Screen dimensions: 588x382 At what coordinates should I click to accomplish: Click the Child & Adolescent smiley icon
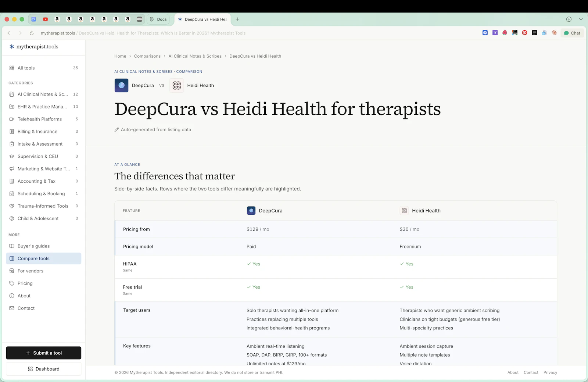pyautogui.click(x=12, y=218)
